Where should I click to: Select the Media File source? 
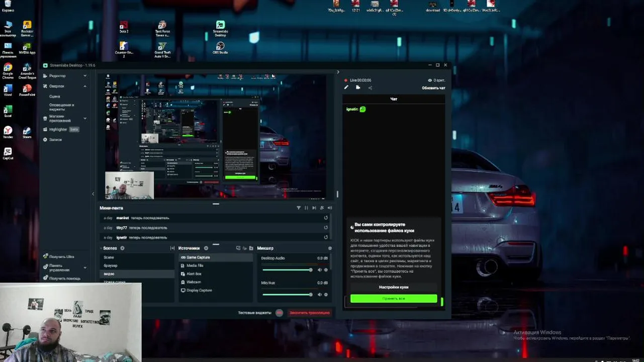(x=216, y=265)
